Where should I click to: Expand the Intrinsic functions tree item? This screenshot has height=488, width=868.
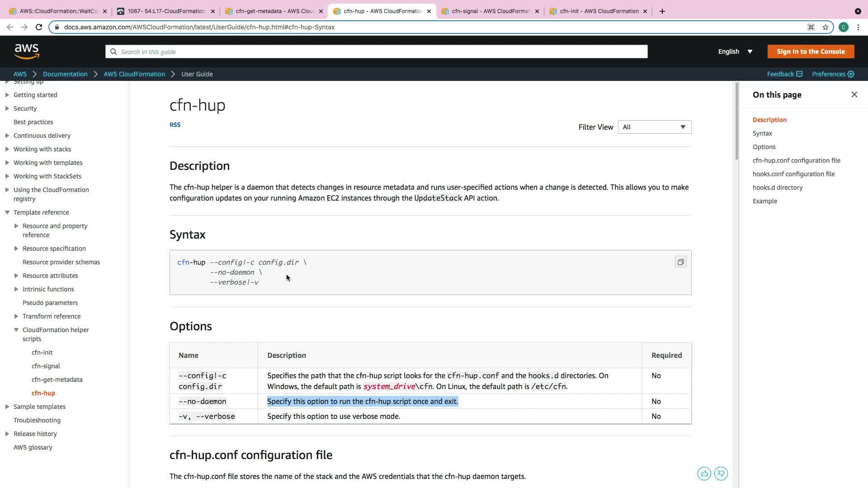[16, 289]
